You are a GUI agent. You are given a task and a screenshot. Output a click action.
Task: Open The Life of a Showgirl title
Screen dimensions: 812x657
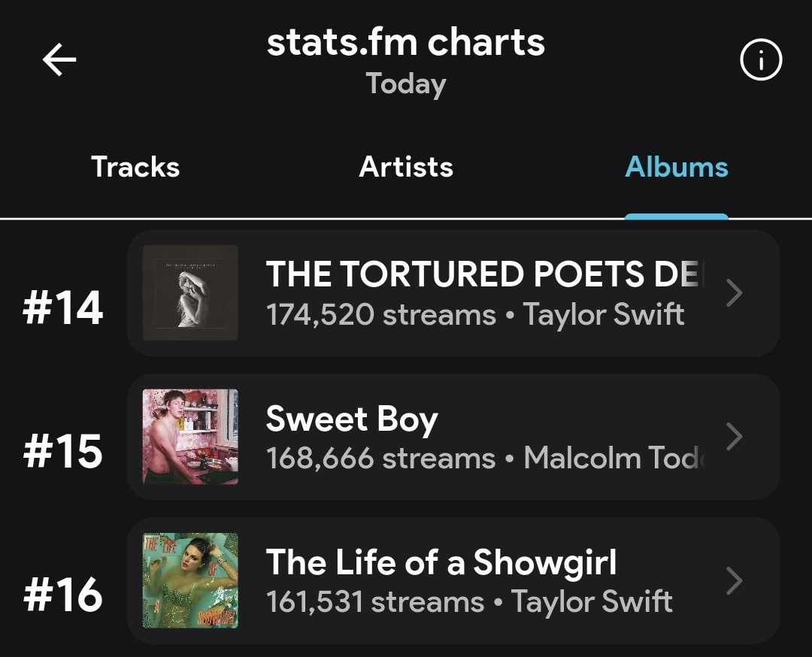tap(441, 562)
